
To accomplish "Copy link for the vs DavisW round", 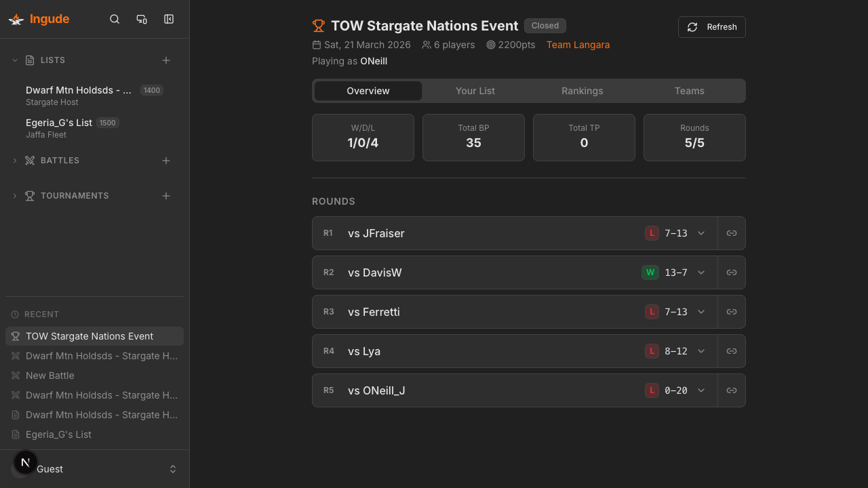I will pos(731,272).
